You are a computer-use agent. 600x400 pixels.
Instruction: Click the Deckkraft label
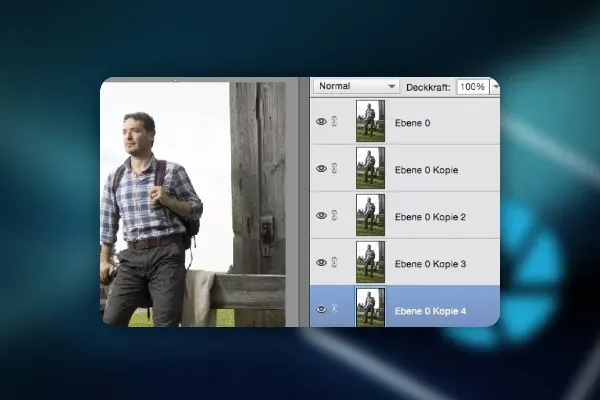(428, 87)
